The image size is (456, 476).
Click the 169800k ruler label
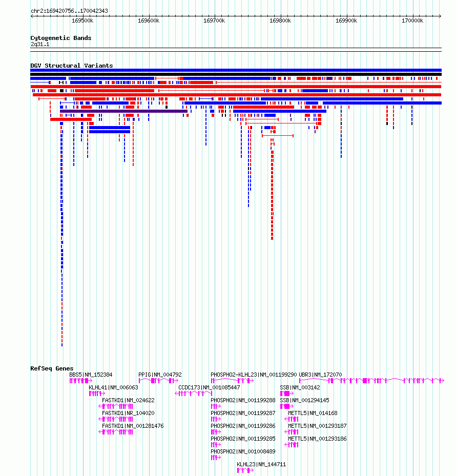tap(280, 20)
